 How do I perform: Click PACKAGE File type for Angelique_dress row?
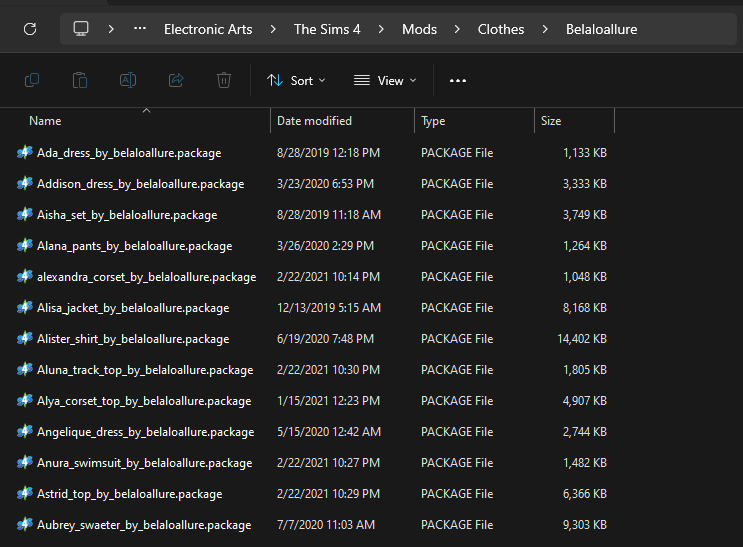[457, 432]
